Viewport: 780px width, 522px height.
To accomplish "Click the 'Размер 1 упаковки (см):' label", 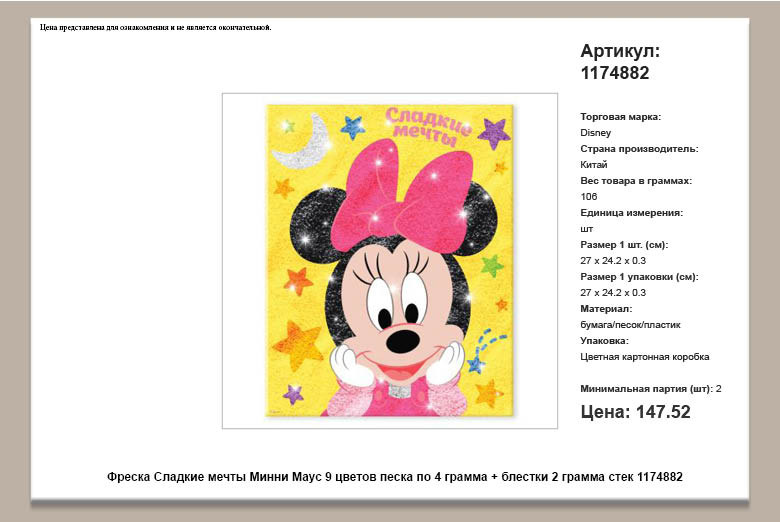I will pyautogui.click(x=639, y=277).
